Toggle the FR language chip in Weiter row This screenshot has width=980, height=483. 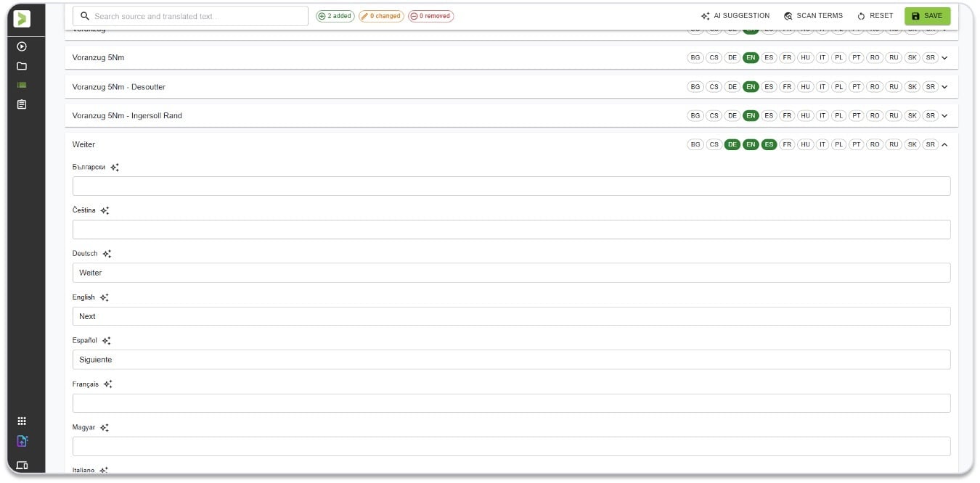[x=787, y=144]
